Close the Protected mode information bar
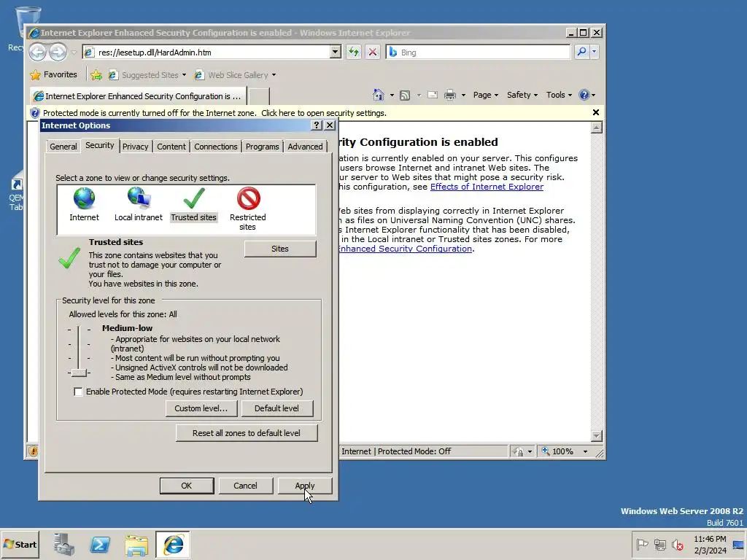This screenshot has width=747, height=560. (595, 112)
